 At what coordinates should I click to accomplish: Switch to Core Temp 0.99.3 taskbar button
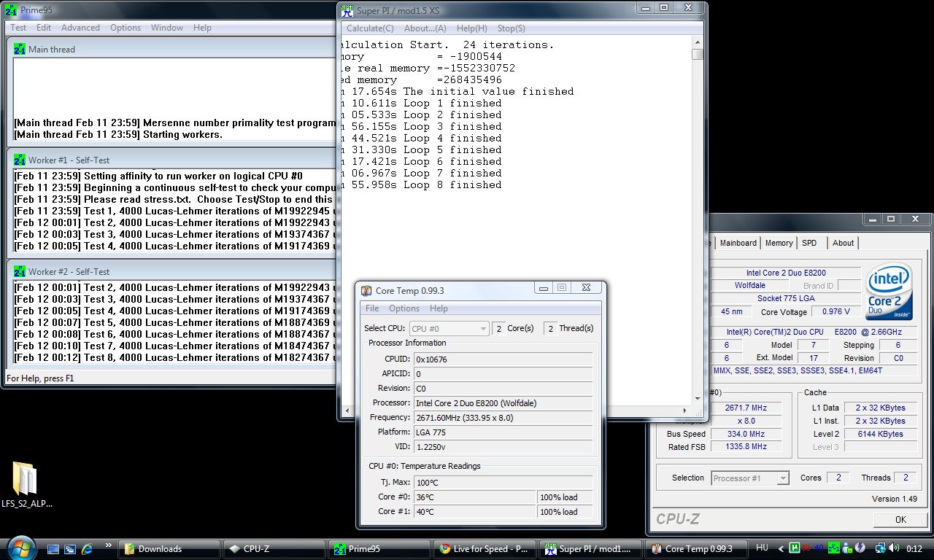tap(695, 549)
